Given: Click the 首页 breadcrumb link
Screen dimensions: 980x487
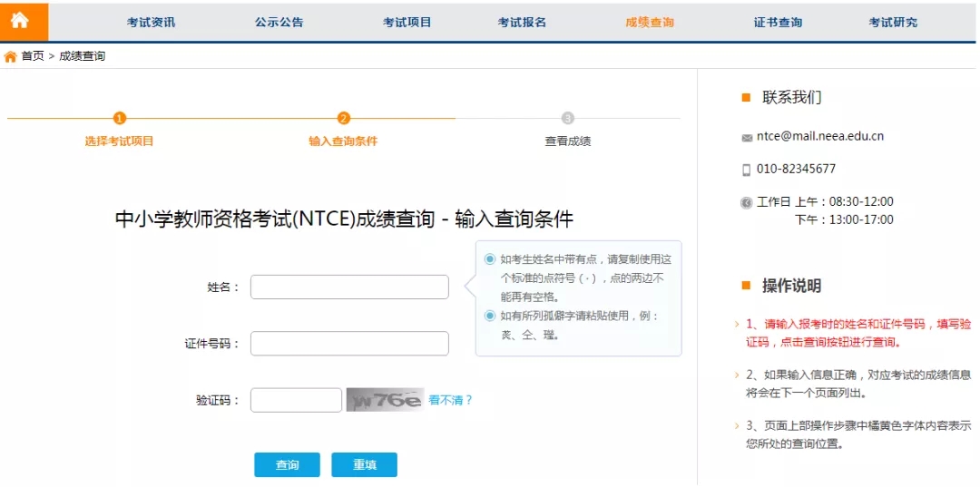Looking at the screenshot, I should (33, 56).
